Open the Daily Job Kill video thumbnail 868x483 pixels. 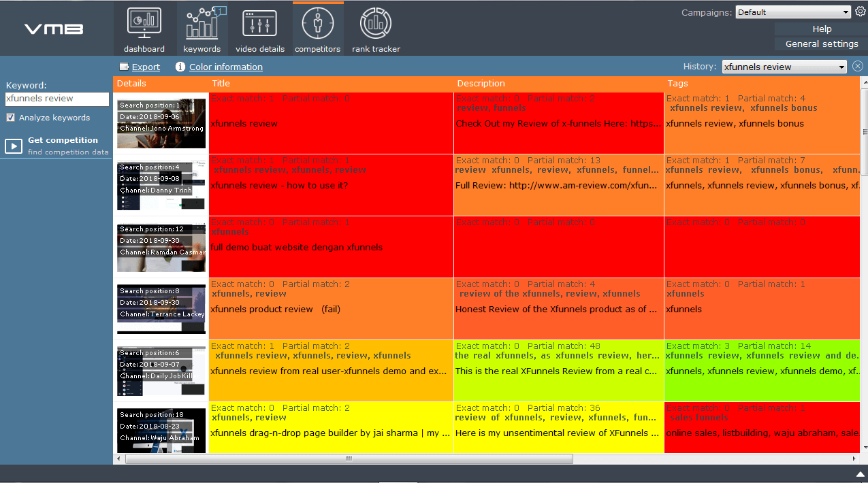[x=161, y=371]
